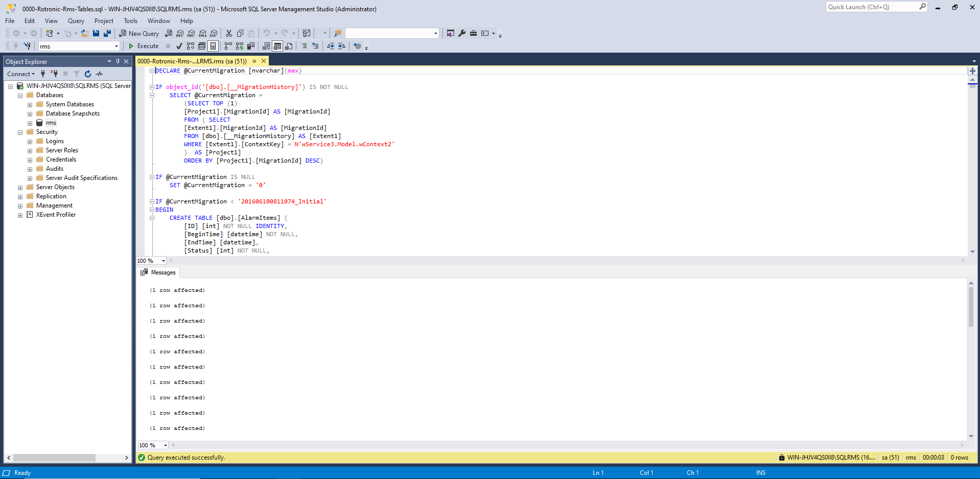980x479 pixels.
Task: Expand the System Databases node
Action: coord(30,105)
